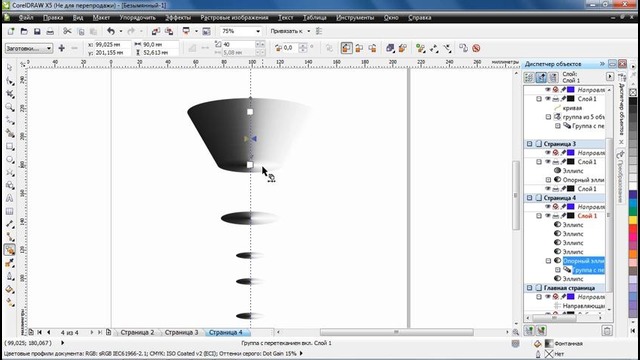Viewport: 640px width, 360px height.
Task: Toggle Show Object Properties in Object Manager
Action: tap(529, 77)
